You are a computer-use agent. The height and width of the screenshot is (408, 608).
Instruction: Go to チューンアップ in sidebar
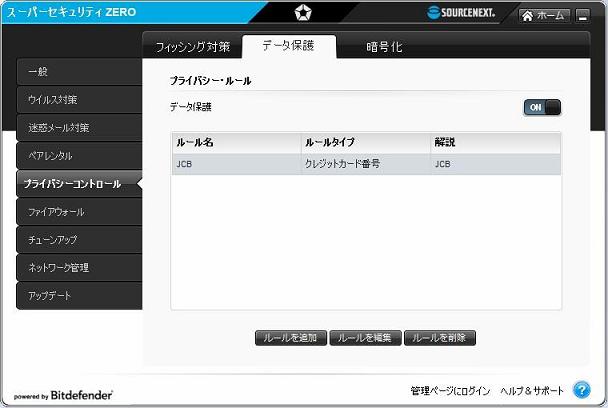pyautogui.click(x=79, y=240)
